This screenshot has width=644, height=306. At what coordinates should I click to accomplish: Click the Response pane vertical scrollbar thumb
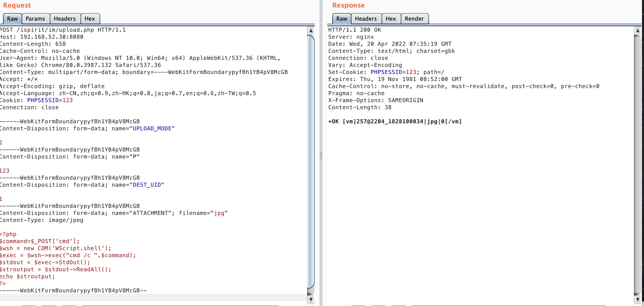638,165
